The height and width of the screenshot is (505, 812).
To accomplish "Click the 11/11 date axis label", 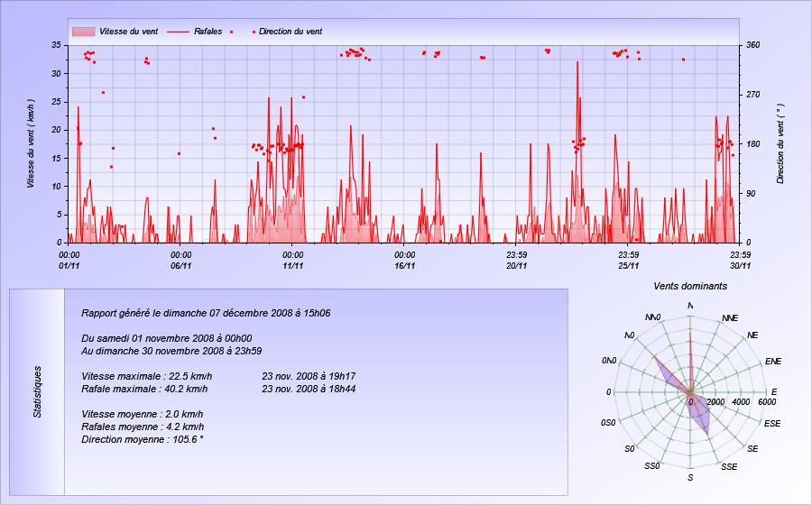I will 292,266.
